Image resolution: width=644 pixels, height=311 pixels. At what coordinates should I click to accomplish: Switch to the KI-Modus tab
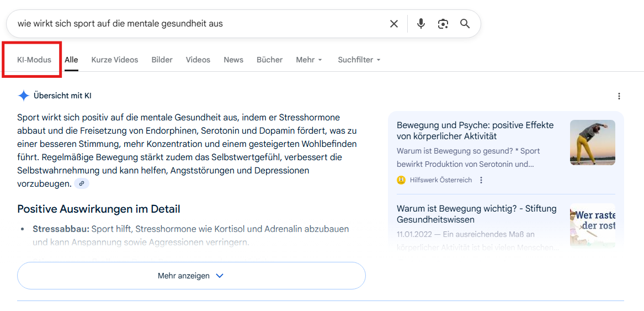point(34,60)
